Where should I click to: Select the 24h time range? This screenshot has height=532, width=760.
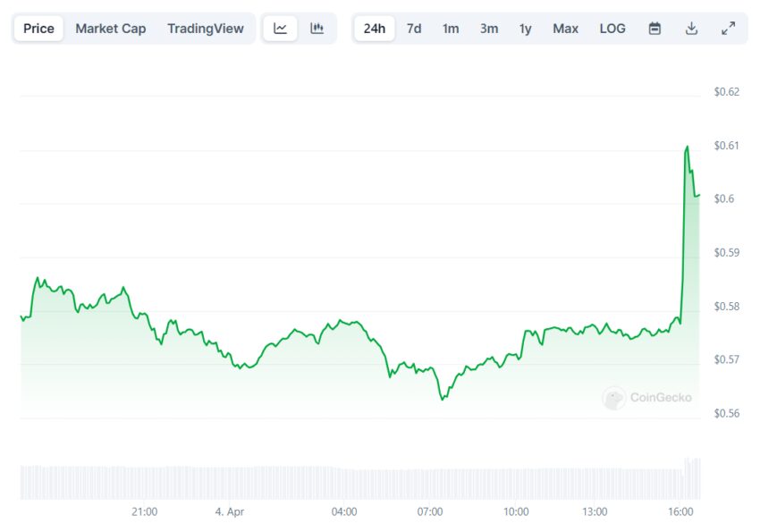pos(374,29)
